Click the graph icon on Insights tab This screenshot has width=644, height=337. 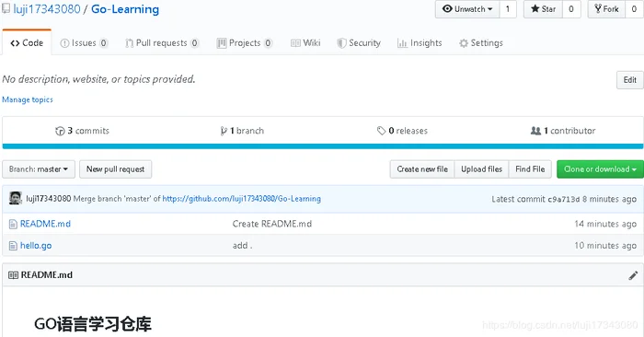pos(402,43)
